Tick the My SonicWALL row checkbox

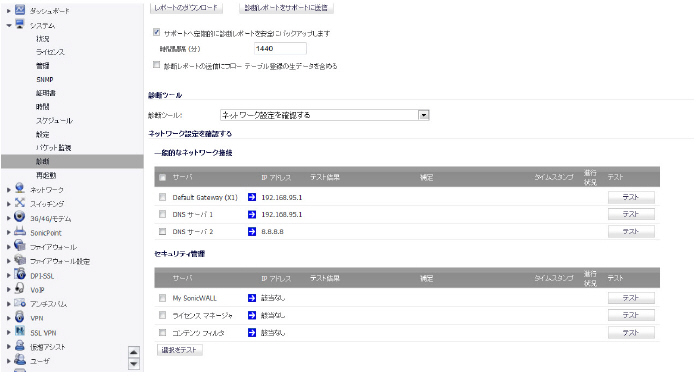coord(162,298)
